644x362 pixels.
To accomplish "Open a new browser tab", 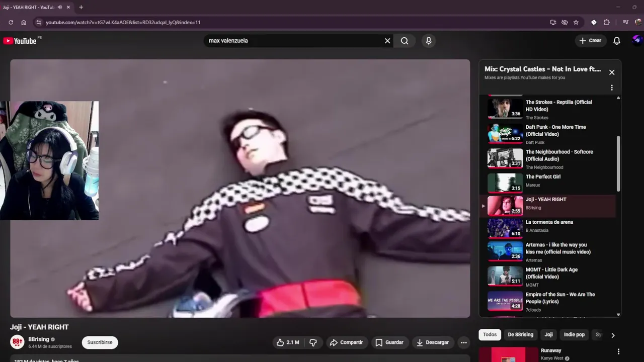I will point(81,7).
